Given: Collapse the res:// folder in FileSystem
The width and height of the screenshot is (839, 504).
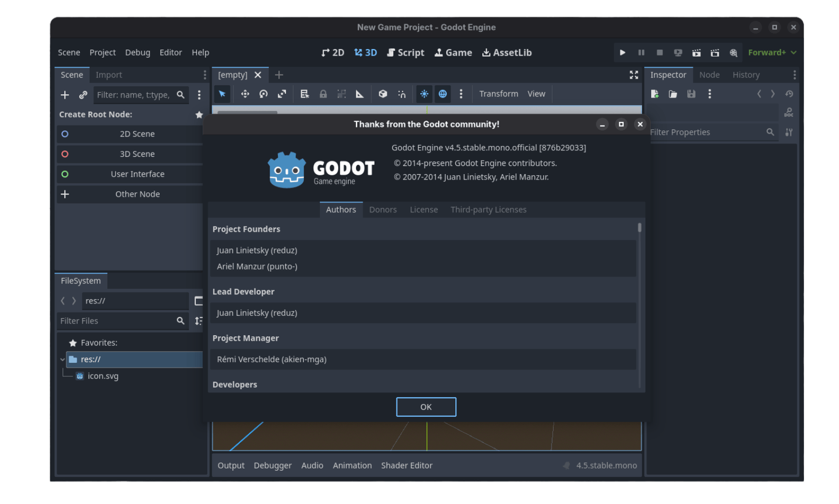Looking at the screenshot, I should coord(63,359).
